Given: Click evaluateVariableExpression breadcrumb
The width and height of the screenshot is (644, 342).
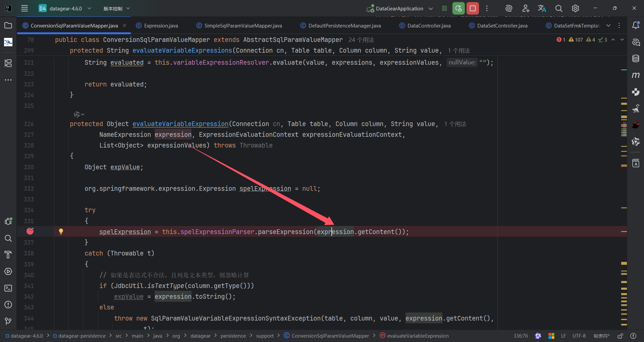Looking at the screenshot, I should [414, 336].
